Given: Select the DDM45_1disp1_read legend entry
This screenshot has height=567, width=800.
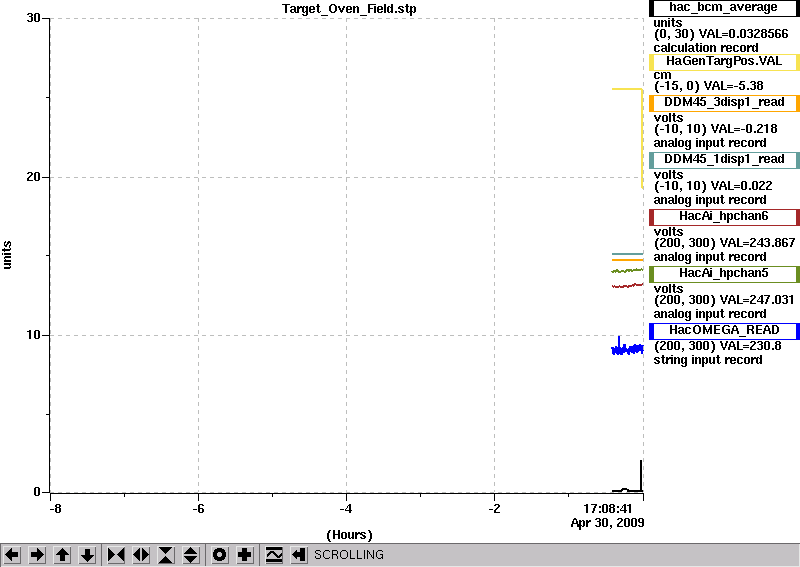Looking at the screenshot, I should (x=724, y=160).
